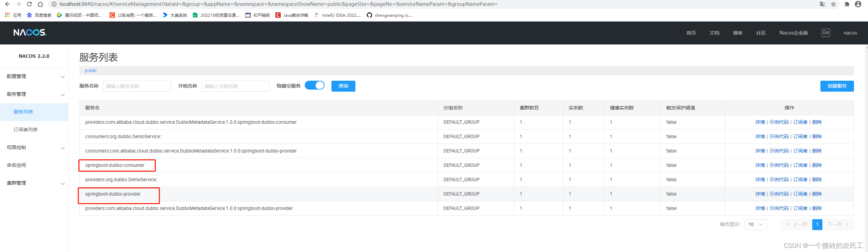868x252 pixels.
Task: Open the 和平精英 bookmark
Action: 257,15
